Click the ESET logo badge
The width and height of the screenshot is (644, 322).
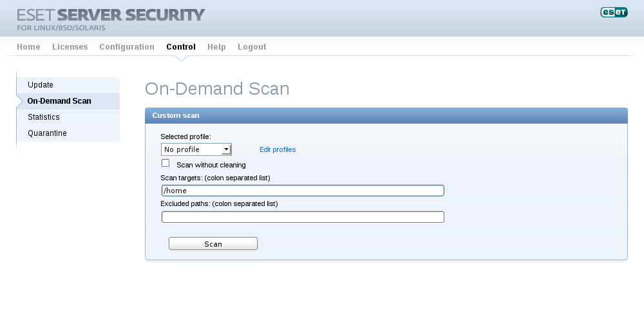point(614,12)
